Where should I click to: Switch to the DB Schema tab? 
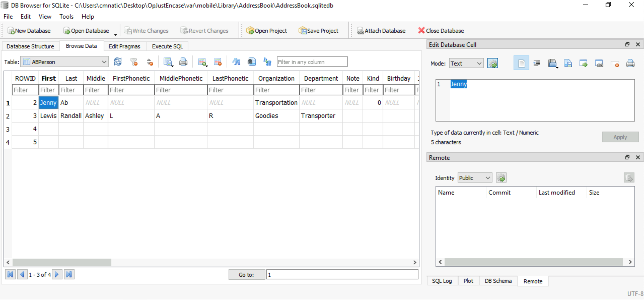498,281
